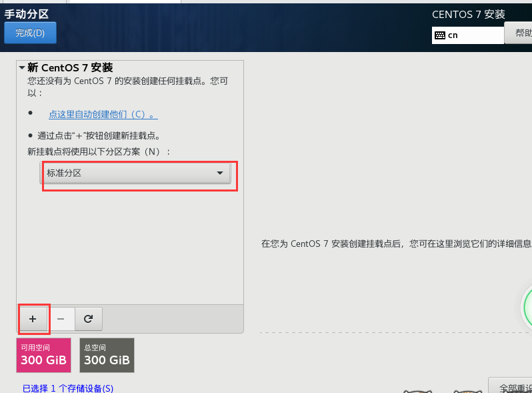Click the 总空间 300 GiB gray box
The image size is (532, 393).
(x=107, y=355)
